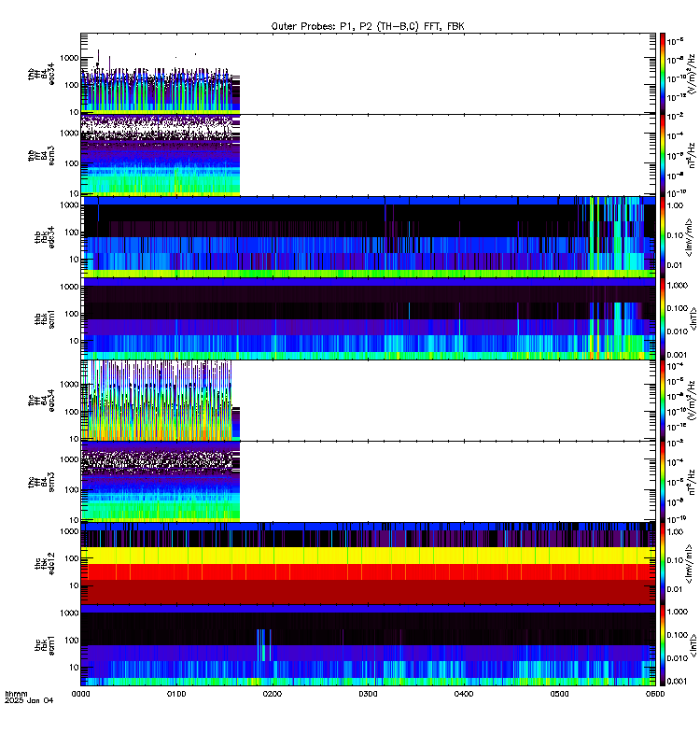Click the 10 tick of the thb edc34 axis
This screenshot has height=747, width=700.
[x=75, y=260]
